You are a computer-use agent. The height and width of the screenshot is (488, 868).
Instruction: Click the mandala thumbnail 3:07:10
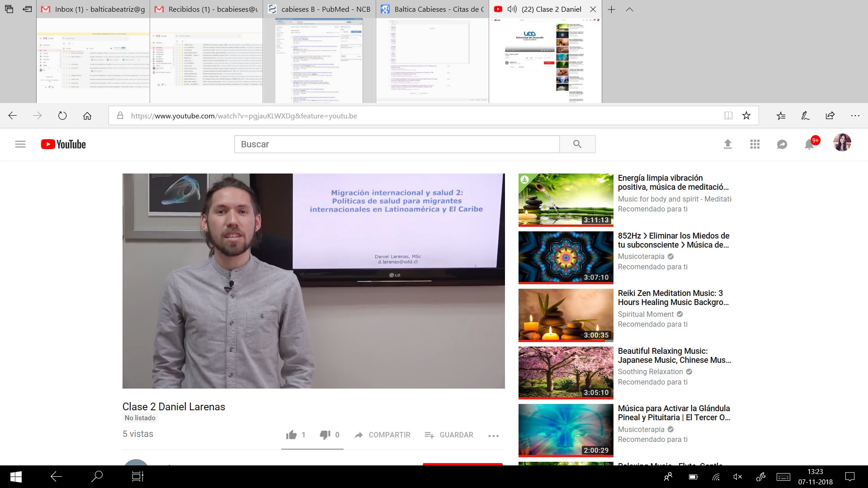tap(566, 258)
